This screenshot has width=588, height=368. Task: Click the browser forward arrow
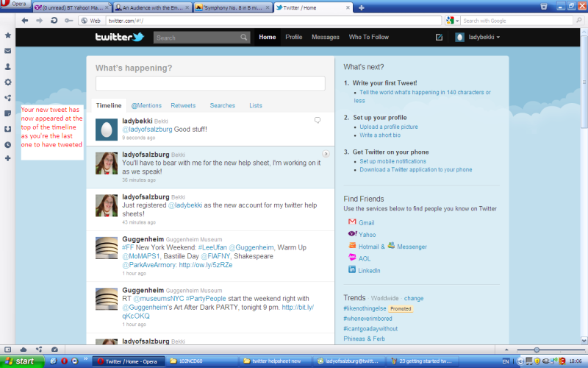click(40, 21)
